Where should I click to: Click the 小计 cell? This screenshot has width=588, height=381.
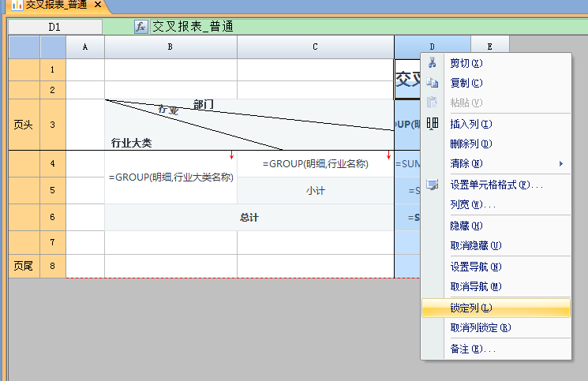[x=316, y=191]
